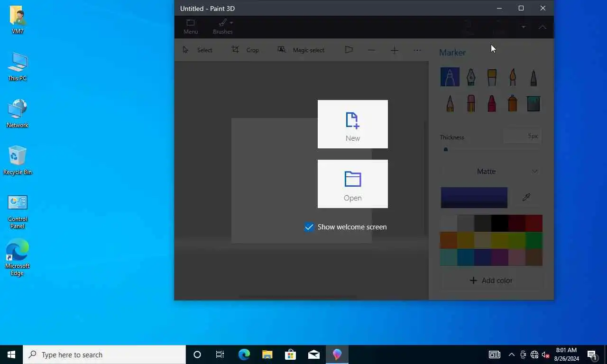Select the Fill bucket tool
This screenshot has height=364, width=607.
533,103
